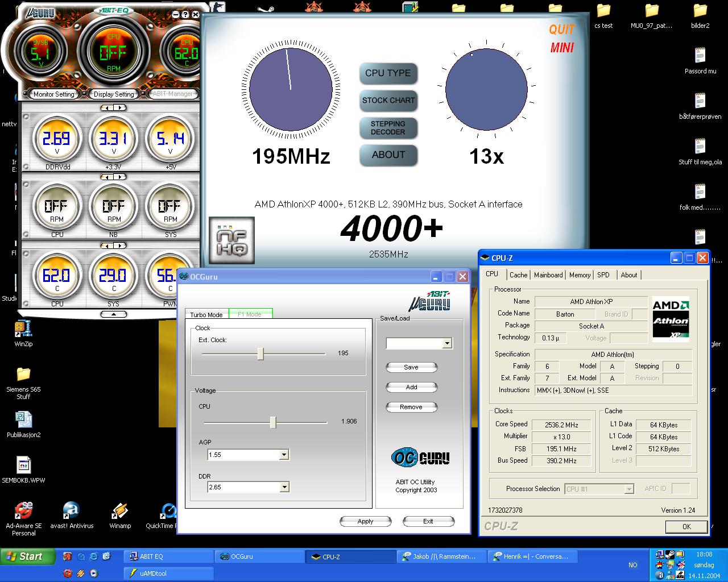
Task: Open the SPD tab in CPU-Z
Action: [x=603, y=275]
